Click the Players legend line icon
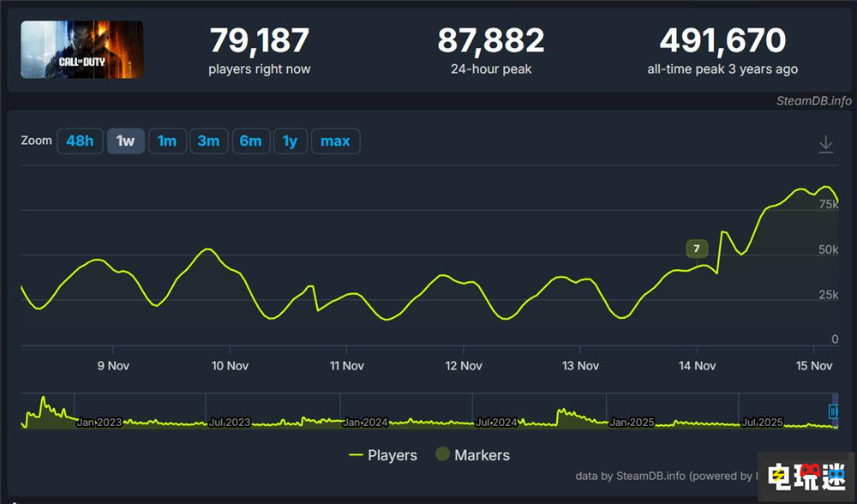 click(x=355, y=455)
